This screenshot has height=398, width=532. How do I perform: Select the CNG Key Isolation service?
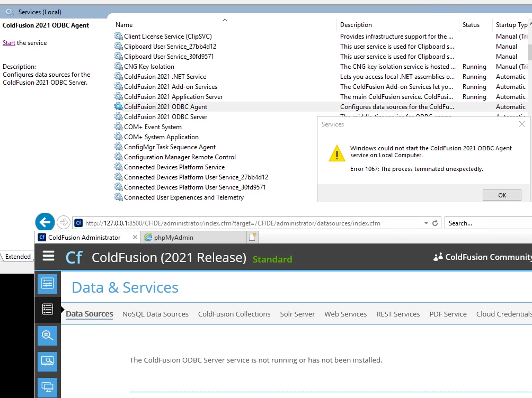point(149,67)
